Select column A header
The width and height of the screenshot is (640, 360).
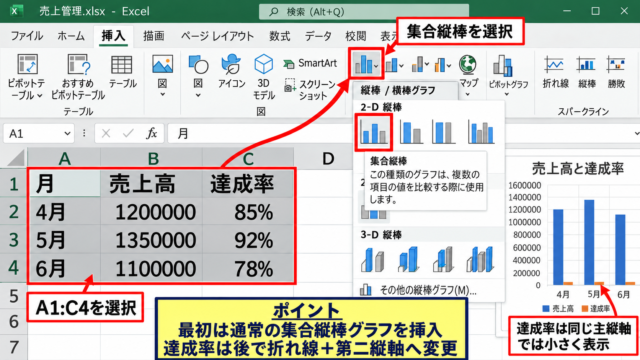pos(64,158)
